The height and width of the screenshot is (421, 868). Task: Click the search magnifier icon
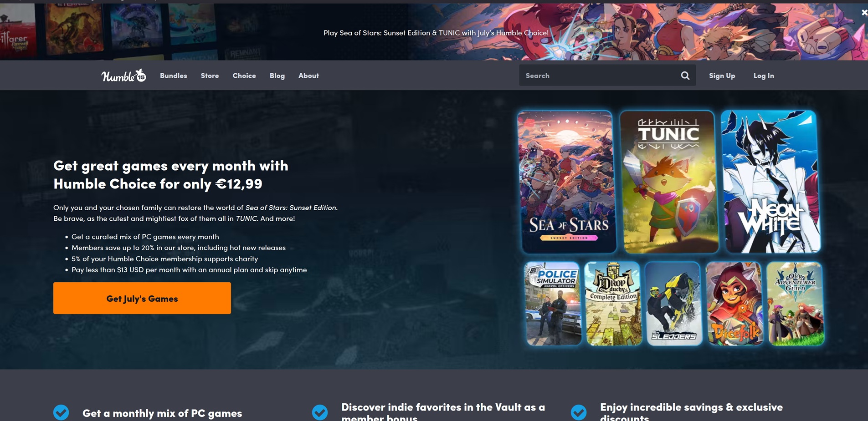pyautogui.click(x=685, y=76)
